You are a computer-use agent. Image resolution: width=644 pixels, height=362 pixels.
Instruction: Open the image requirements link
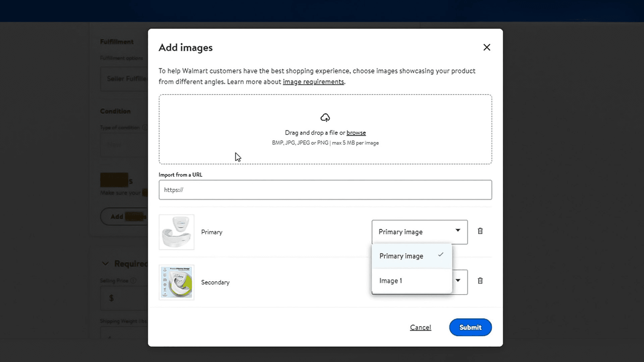tap(313, 82)
